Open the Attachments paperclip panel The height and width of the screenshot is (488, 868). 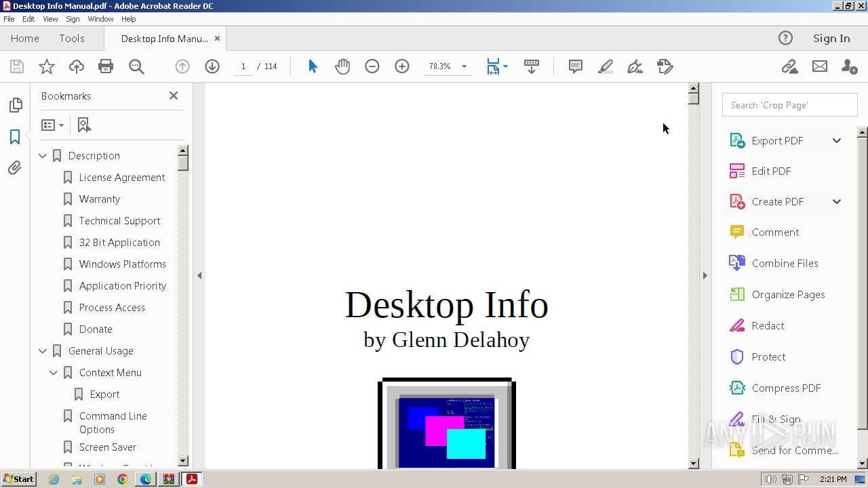click(x=15, y=167)
